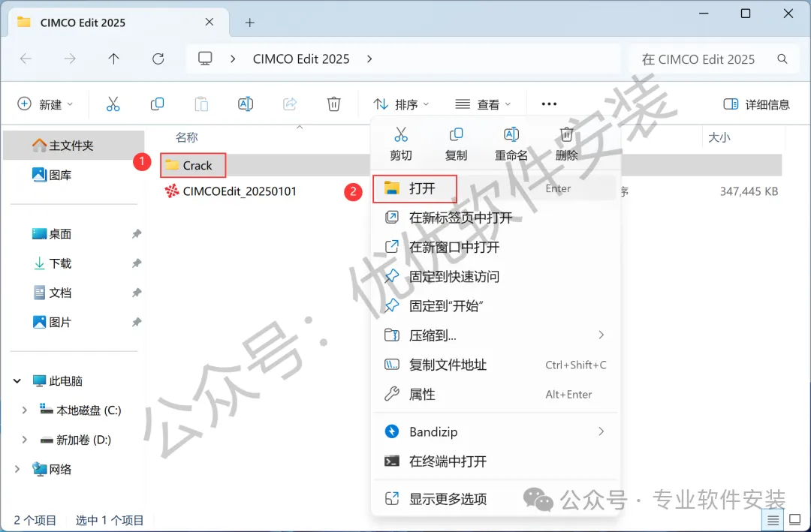811x532 pixels.
Task: Close the CIMCO Edit 2025 tab
Action: (x=210, y=23)
